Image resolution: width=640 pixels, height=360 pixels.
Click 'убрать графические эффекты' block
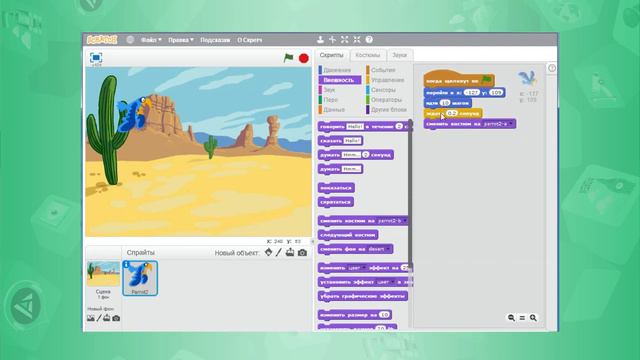[363, 296]
